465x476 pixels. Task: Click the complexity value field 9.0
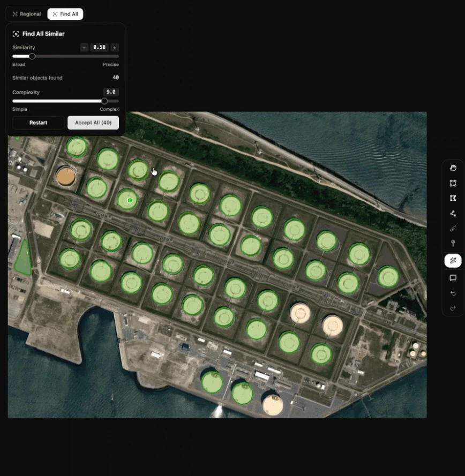(x=111, y=92)
